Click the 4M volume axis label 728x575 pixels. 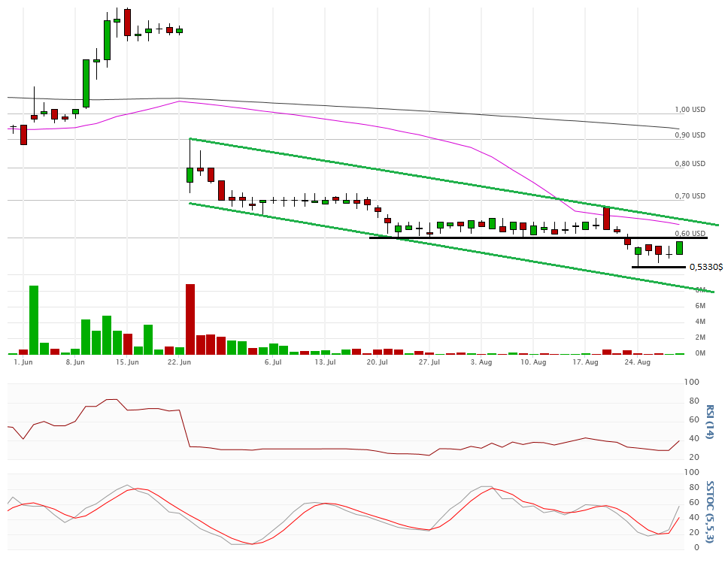700,322
